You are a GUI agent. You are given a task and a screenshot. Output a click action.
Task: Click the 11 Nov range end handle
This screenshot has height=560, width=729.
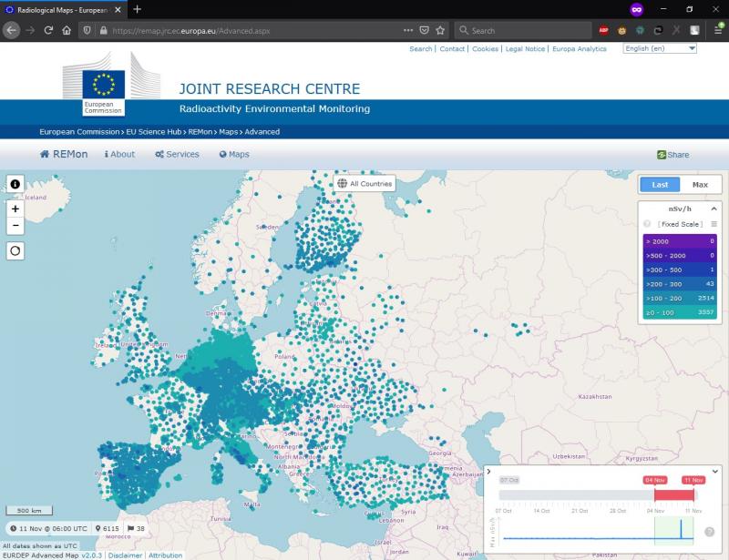click(693, 480)
